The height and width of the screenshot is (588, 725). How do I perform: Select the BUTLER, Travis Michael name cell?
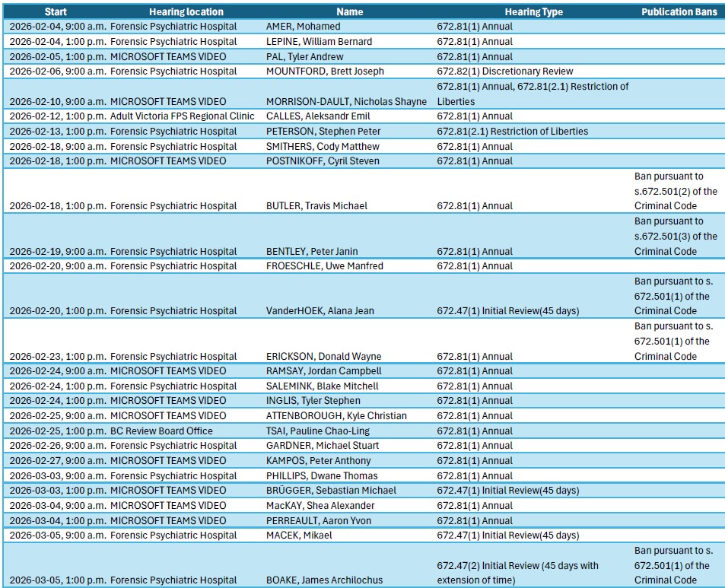tap(316, 206)
